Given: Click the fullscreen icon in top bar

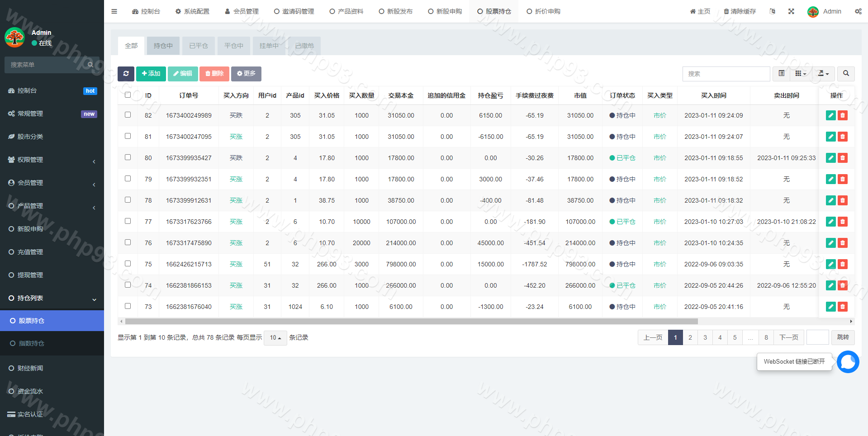Looking at the screenshot, I should click(x=791, y=11).
